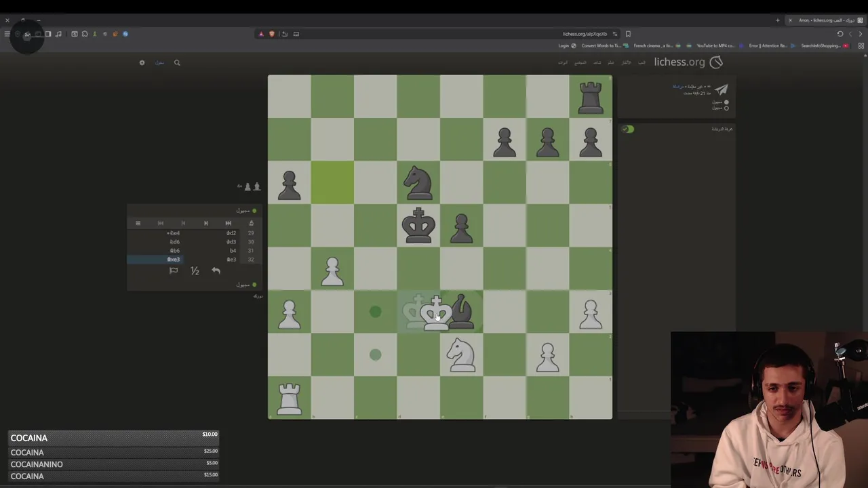Jump to the last move
The width and height of the screenshot is (868, 488).
tap(161, 223)
